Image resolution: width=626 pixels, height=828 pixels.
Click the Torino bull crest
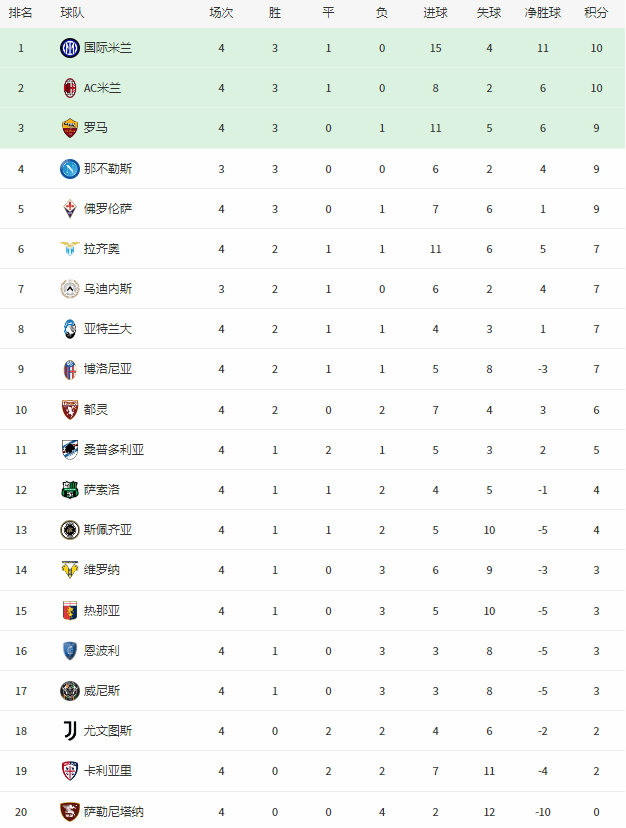[x=70, y=410]
